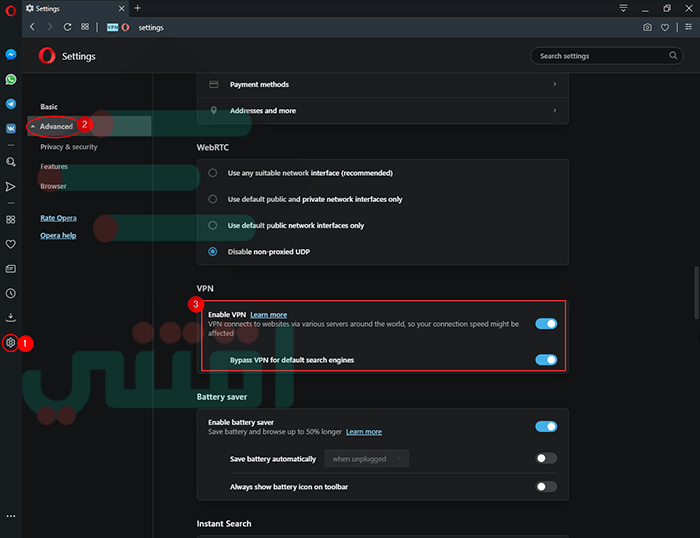Click the 'Instant Search' heading
Viewport: 700px width, 538px height.
[x=224, y=524]
